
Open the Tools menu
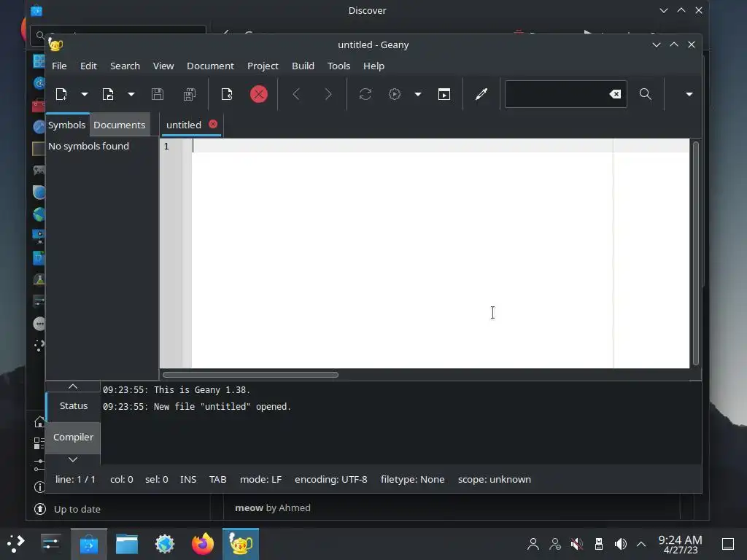pos(338,66)
